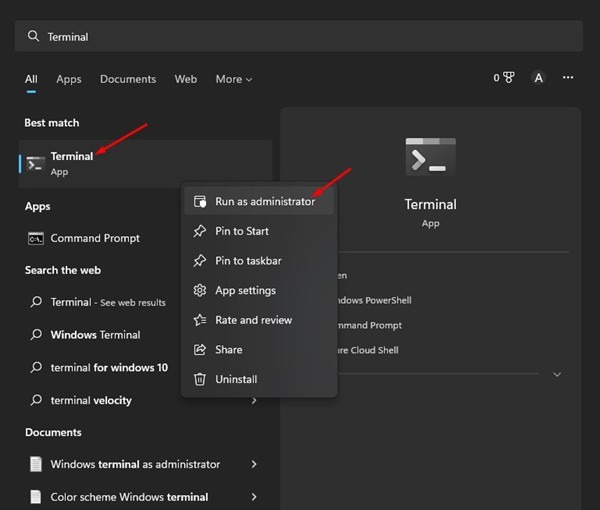Click the Terminal title in preview pane
Image resolution: width=600 pixels, height=510 pixels.
[x=430, y=204]
